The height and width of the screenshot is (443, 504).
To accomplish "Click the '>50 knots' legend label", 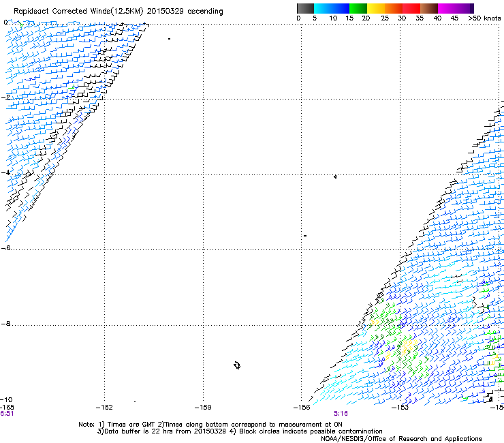I will point(484,18).
